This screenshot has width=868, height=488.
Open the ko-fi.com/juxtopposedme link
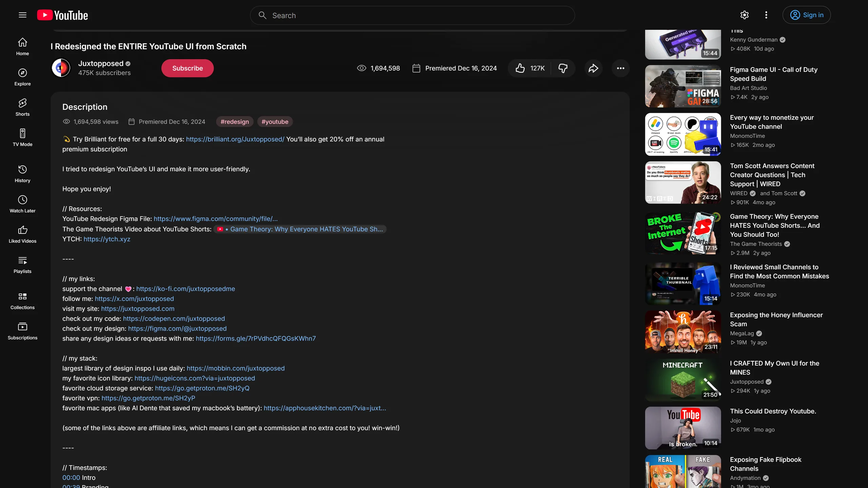(x=185, y=289)
